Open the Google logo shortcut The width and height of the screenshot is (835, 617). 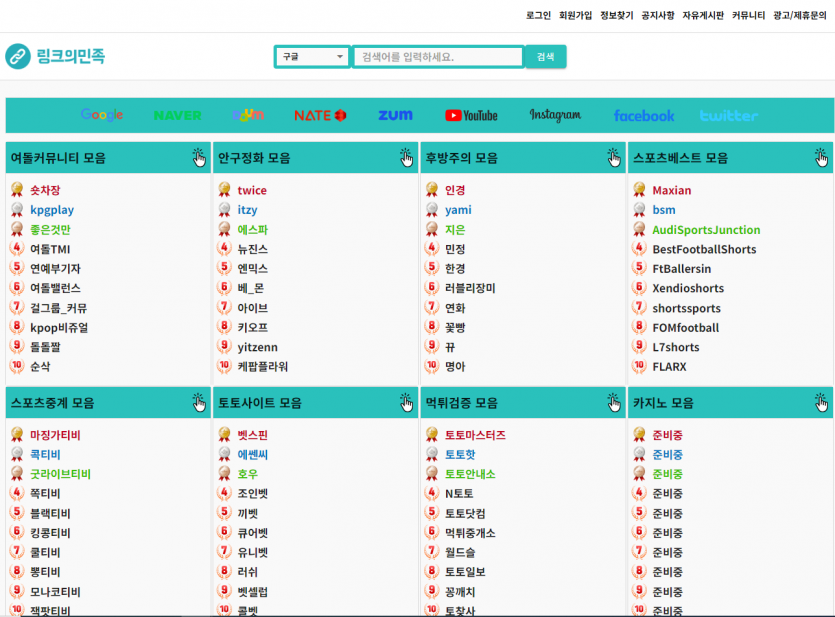click(x=102, y=115)
